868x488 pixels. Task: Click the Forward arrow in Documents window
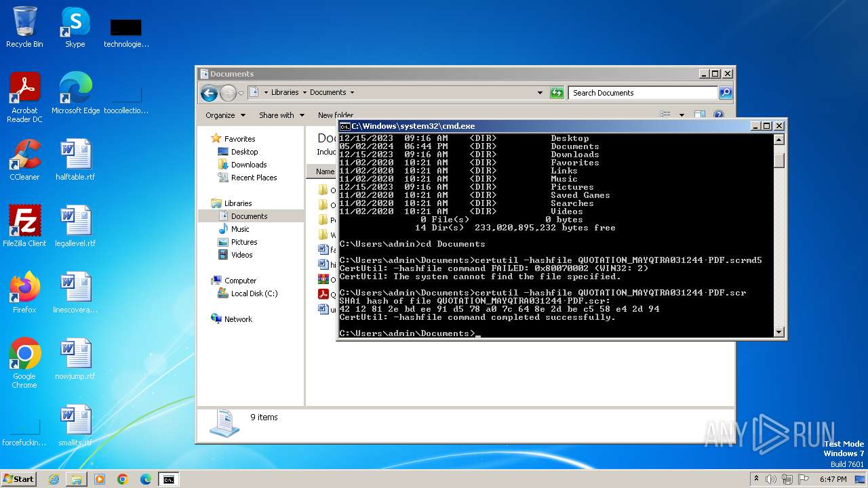228,93
